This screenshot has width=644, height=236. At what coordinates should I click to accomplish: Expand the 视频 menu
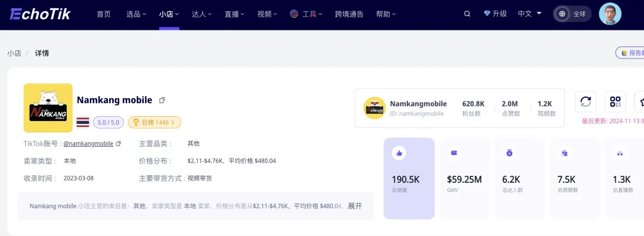(x=267, y=14)
